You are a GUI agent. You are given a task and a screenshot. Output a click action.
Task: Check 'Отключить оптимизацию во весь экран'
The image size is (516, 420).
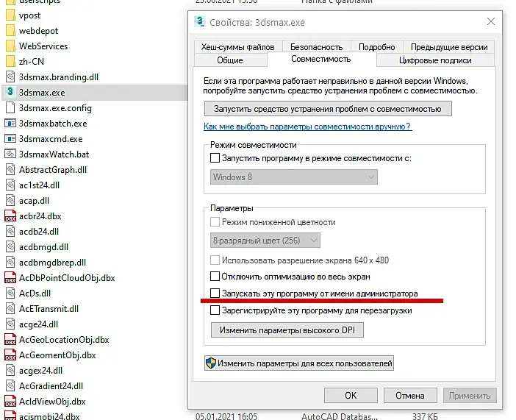tap(215, 276)
